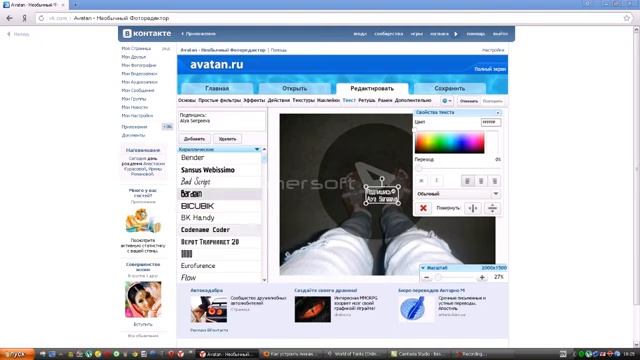Screen dimensions: 640x360
Task: Open the gear settings icon in editor toolbar
Action: (444, 100)
